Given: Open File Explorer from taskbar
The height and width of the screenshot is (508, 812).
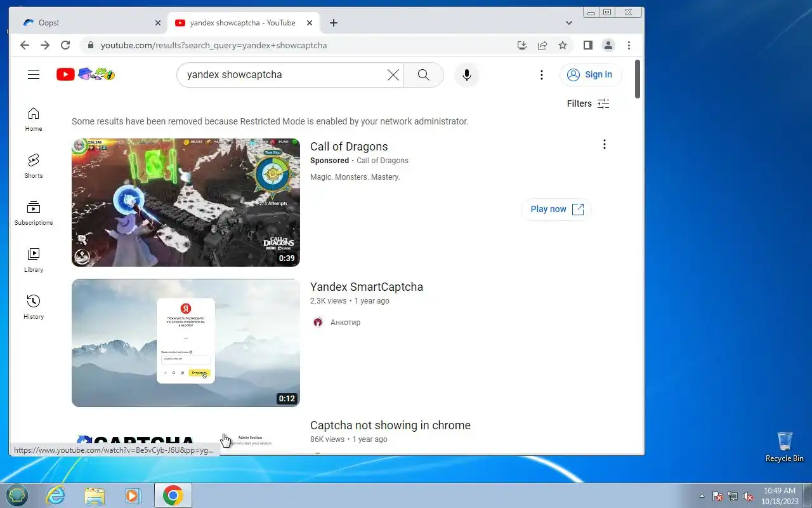Looking at the screenshot, I should coord(95,495).
